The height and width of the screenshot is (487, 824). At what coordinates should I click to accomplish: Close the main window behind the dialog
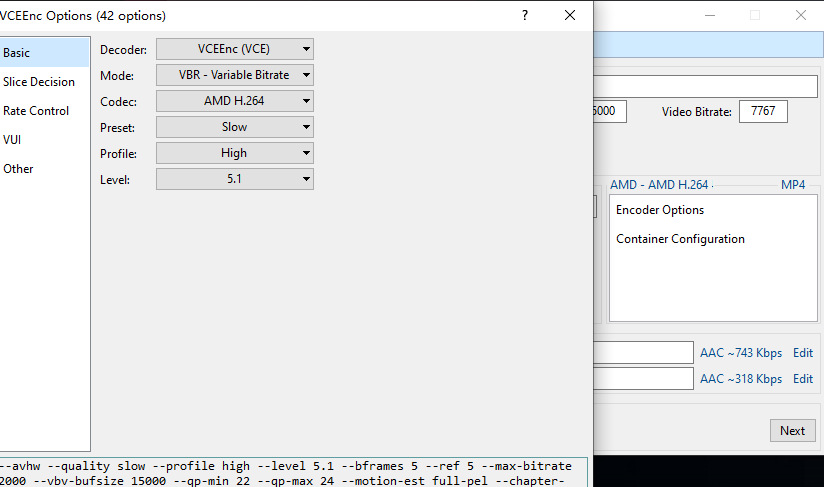point(800,15)
